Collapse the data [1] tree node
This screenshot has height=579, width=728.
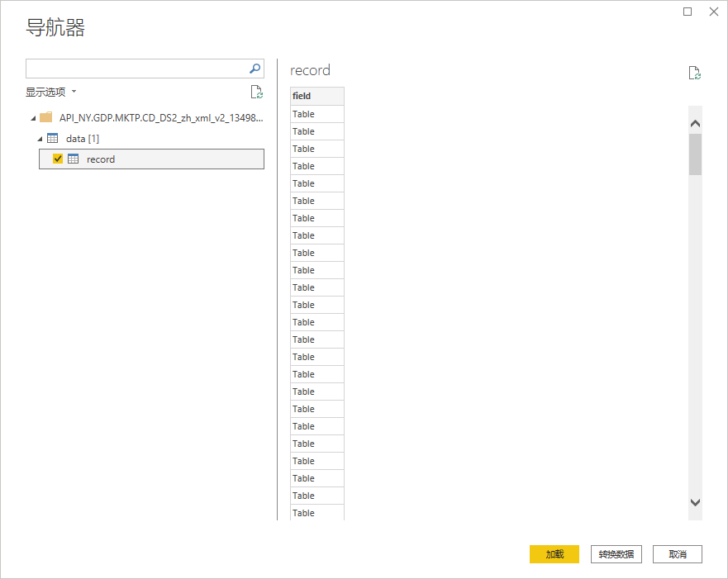(x=39, y=138)
